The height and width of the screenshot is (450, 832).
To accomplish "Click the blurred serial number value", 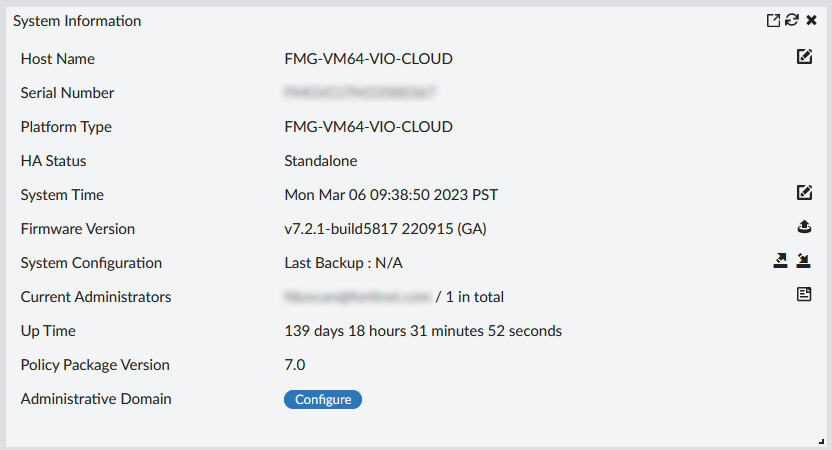I will pyautogui.click(x=362, y=93).
